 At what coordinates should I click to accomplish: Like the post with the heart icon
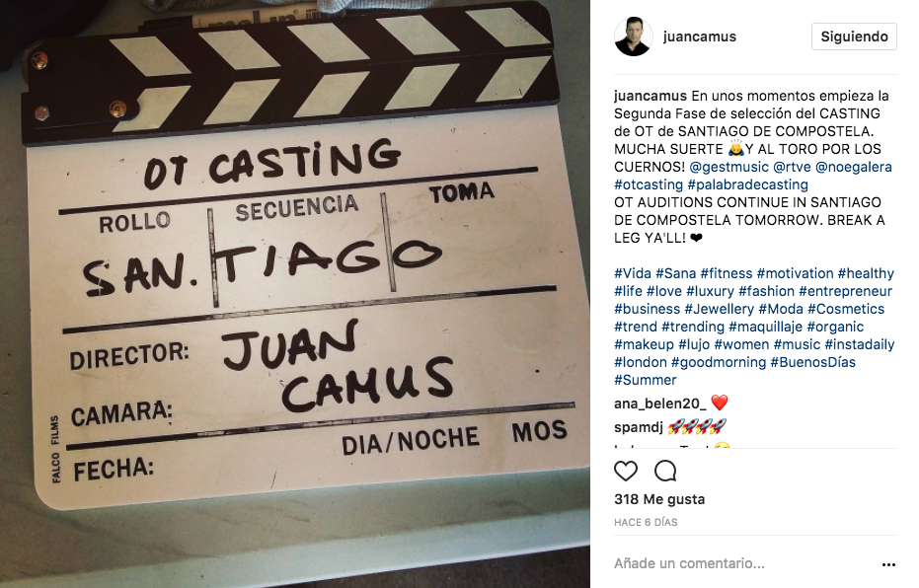coord(626,471)
